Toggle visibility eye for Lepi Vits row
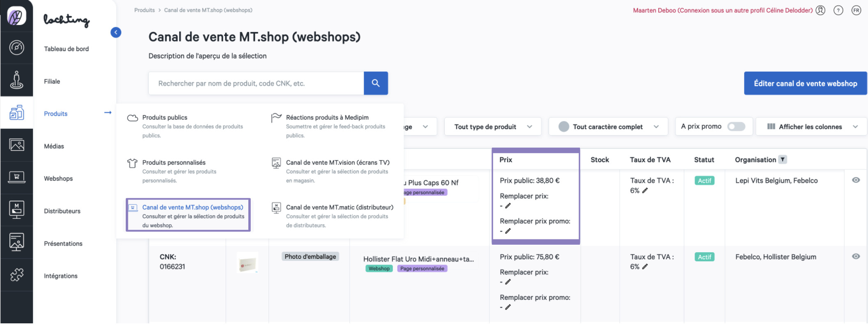Viewport: 868px width, 325px height. click(x=856, y=180)
